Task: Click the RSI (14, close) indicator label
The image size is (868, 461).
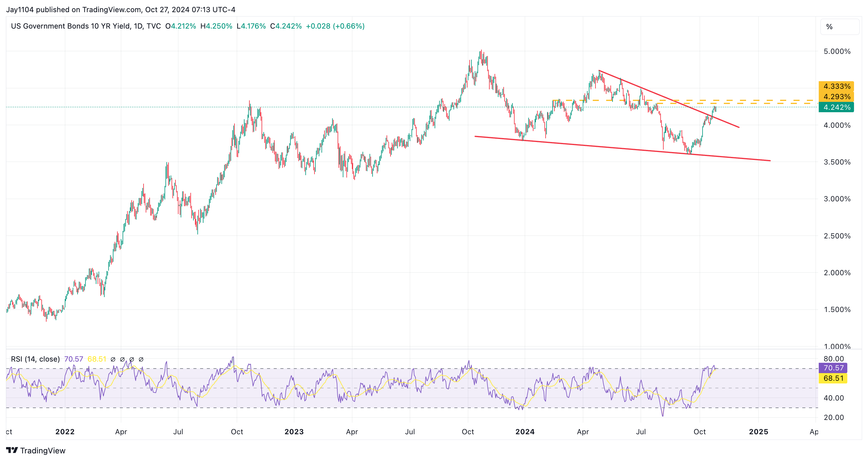Action: [35, 359]
